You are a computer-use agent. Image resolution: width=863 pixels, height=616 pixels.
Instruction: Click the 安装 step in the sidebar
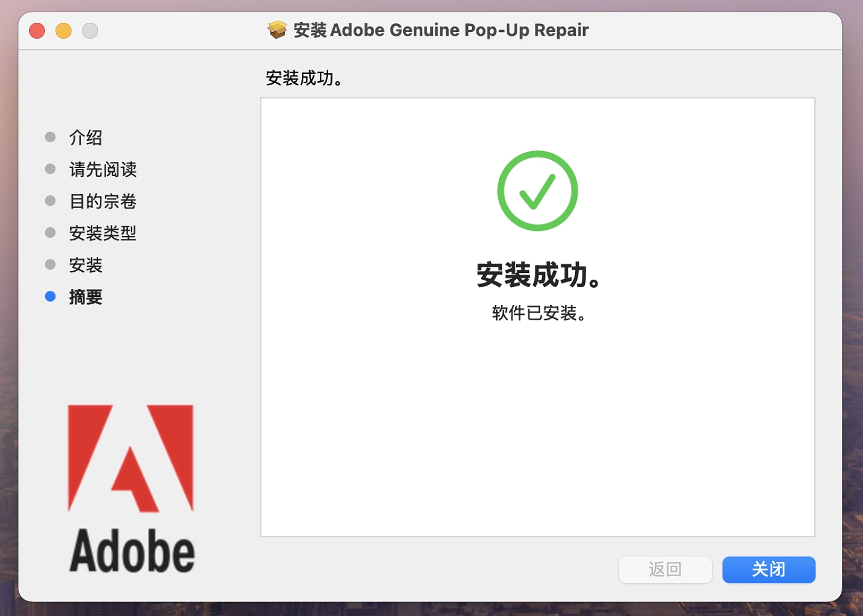pos(86,265)
